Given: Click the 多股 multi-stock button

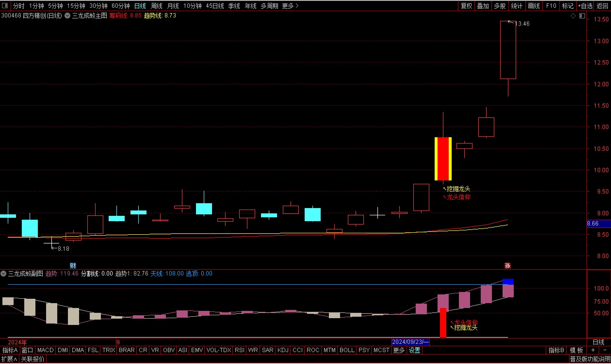Looking at the screenshot, I should (x=500, y=6).
